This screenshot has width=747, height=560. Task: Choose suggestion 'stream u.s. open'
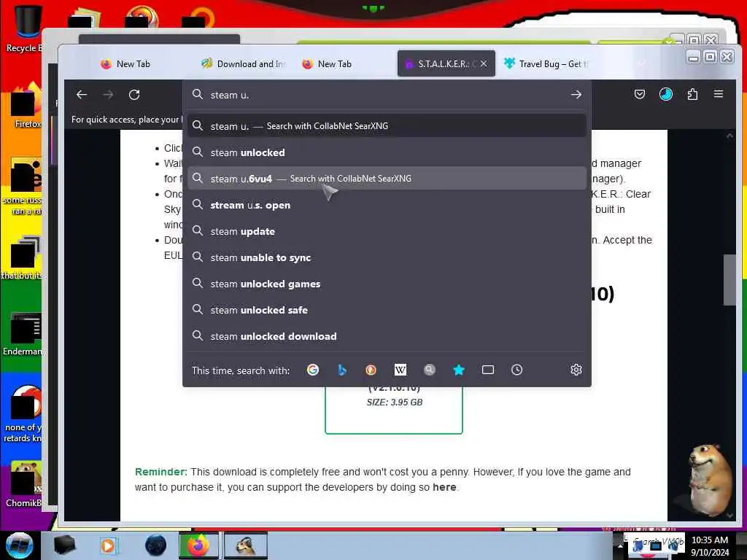click(x=387, y=205)
